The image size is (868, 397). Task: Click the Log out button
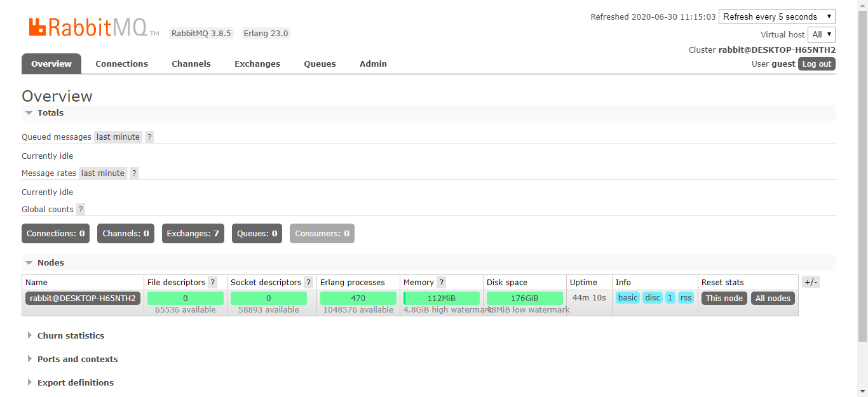pyautogui.click(x=817, y=64)
